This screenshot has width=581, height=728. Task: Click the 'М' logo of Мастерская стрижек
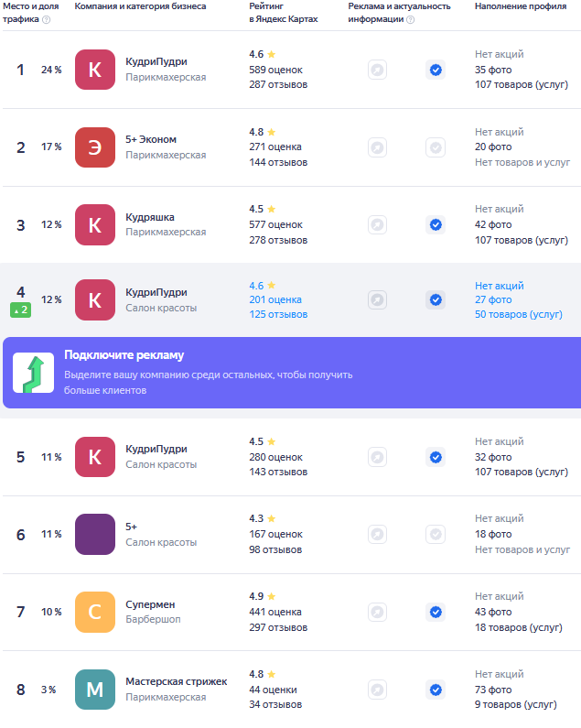94,690
